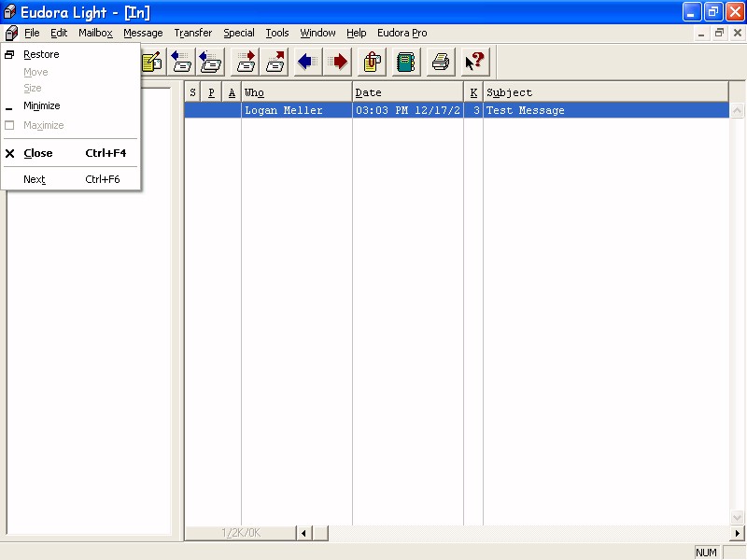Click the grayed Move menu entry
Screen dimensions: 747x560
(71, 72)
